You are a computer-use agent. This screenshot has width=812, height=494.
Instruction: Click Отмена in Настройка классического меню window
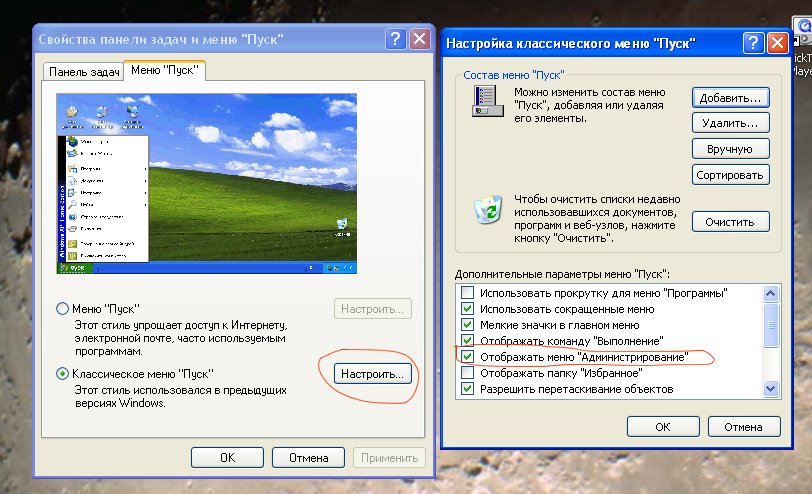tap(744, 427)
